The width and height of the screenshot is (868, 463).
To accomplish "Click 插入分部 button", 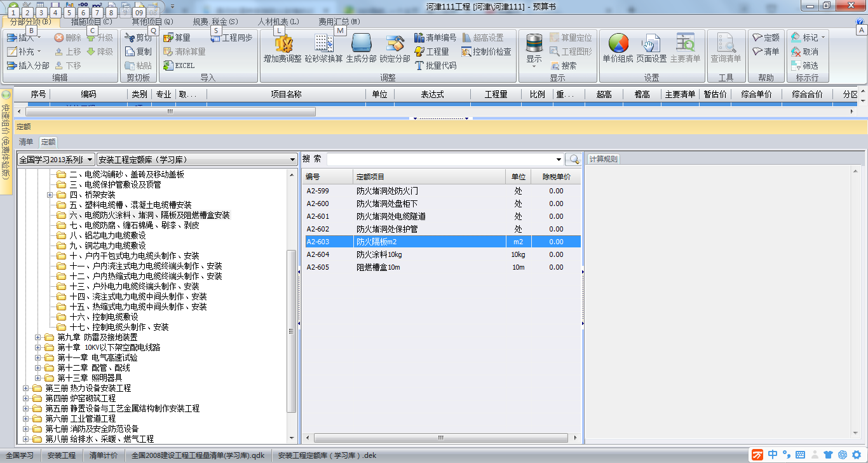I will [28, 66].
